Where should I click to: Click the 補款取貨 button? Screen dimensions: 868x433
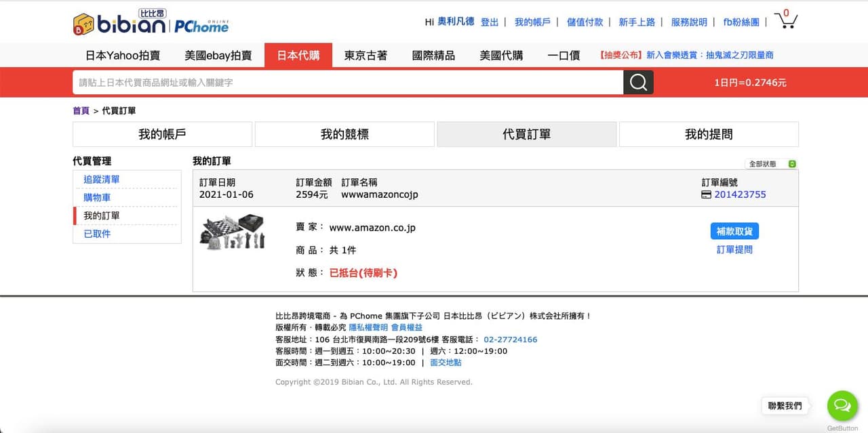734,231
